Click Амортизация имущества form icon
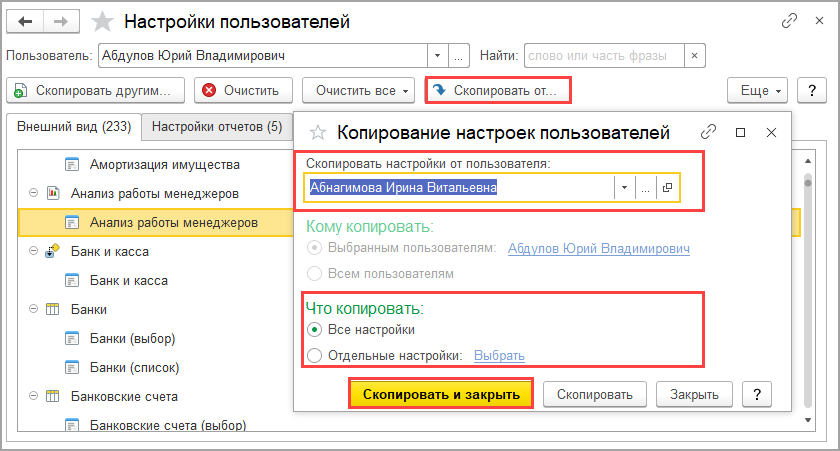The width and height of the screenshot is (840, 451). click(x=72, y=164)
